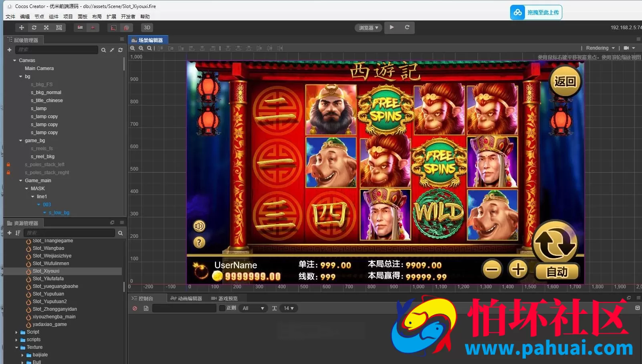Screen dimensions: 642x364
Task: Click the plus bet button in scene
Action: pyautogui.click(x=518, y=269)
